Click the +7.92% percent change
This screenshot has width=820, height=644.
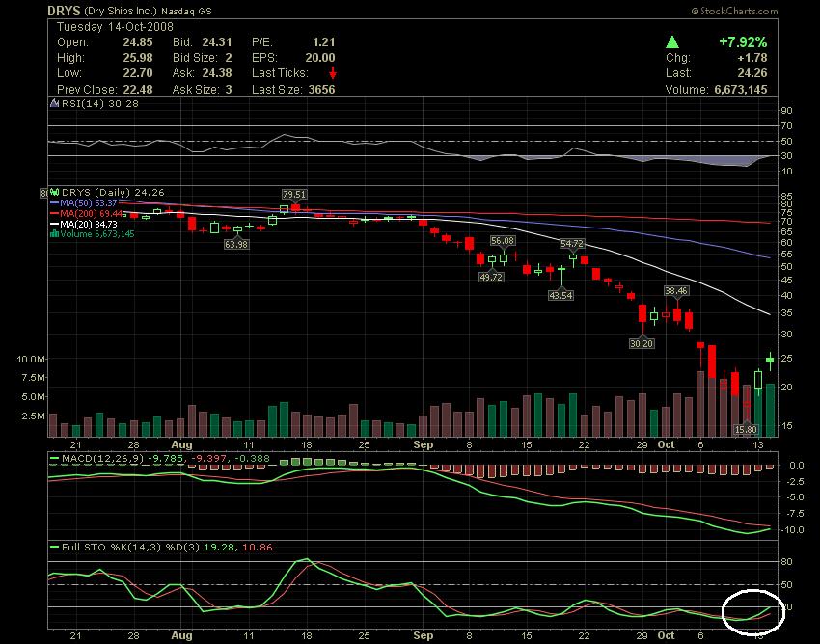point(743,42)
